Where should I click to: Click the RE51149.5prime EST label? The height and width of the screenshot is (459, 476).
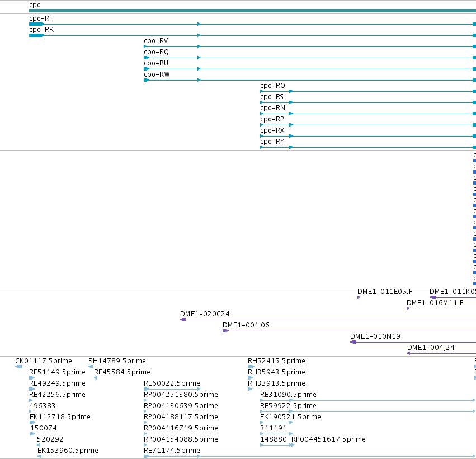pyautogui.click(x=57, y=372)
